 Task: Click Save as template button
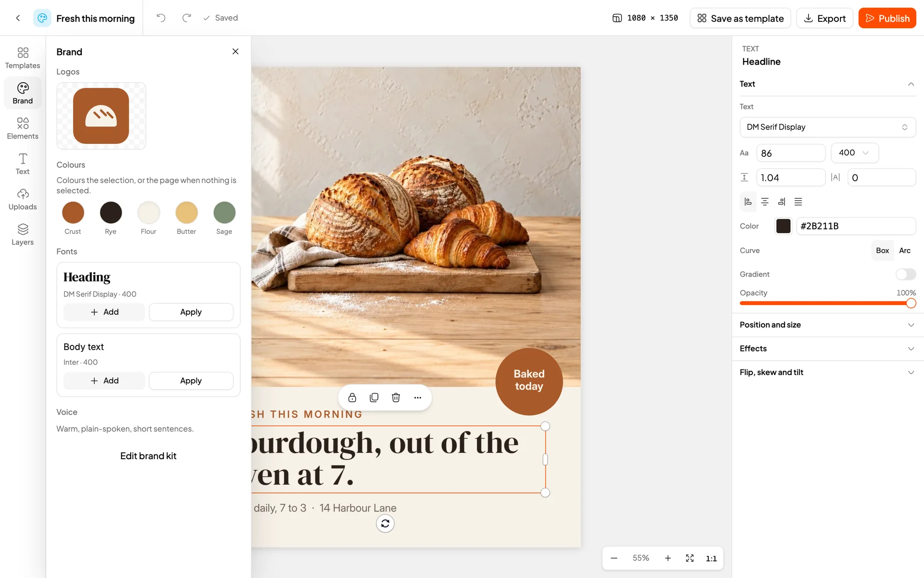(741, 18)
